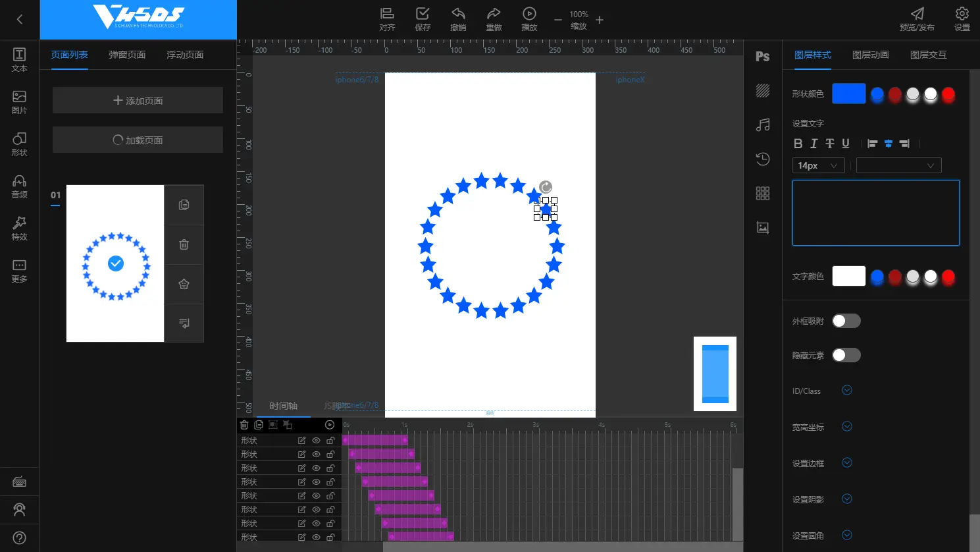The height and width of the screenshot is (552, 980).
Task: Open the empty font family dropdown
Action: (x=899, y=165)
